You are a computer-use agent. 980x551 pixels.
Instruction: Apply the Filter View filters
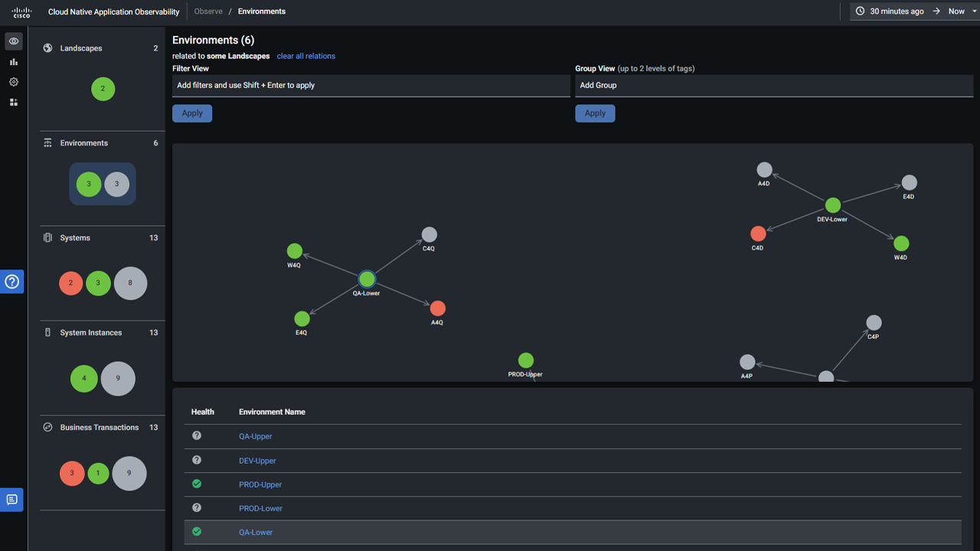[192, 113]
